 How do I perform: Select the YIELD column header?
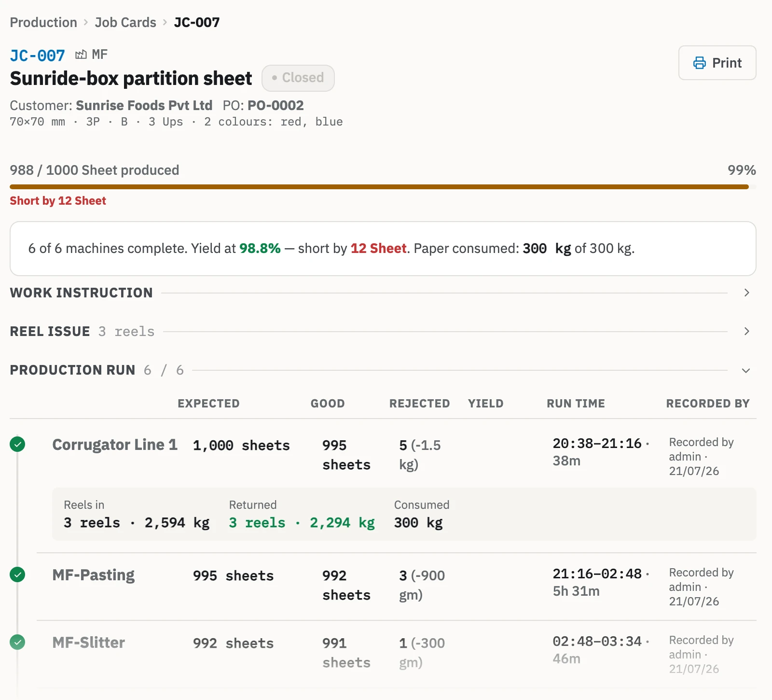[x=485, y=404]
